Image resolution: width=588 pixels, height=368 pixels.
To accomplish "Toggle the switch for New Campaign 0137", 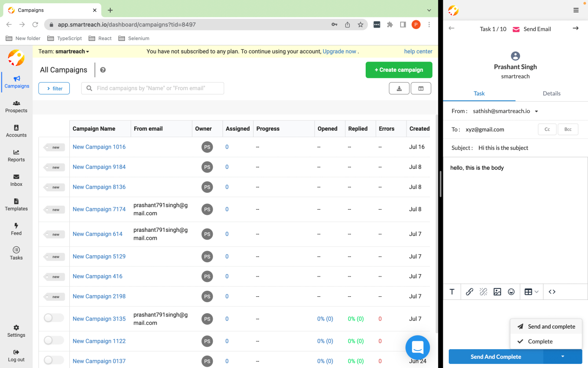I will (54, 360).
